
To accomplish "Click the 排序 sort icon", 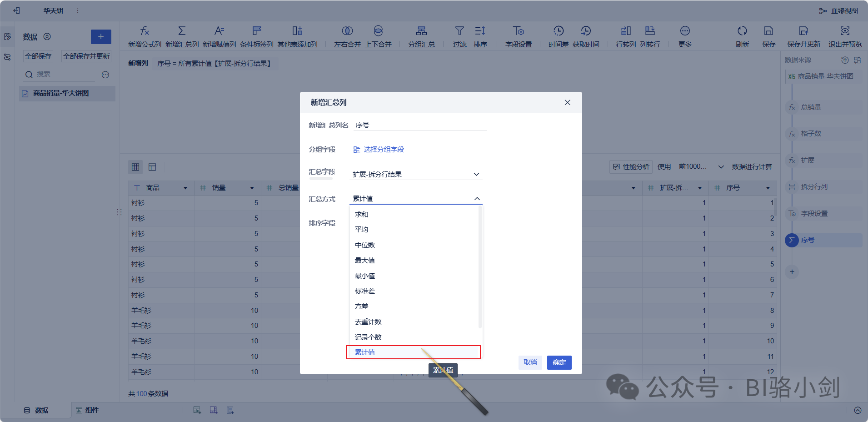I will point(480,31).
